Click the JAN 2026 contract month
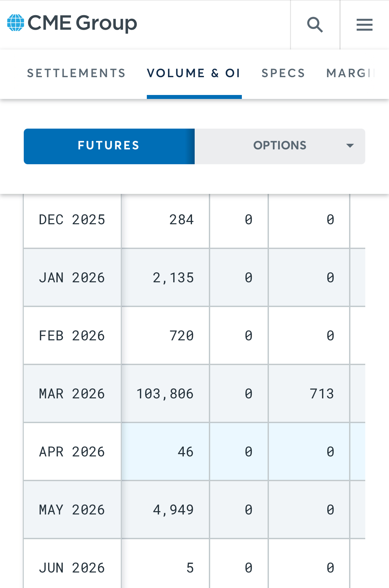 pyautogui.click(x=72, y=278)
